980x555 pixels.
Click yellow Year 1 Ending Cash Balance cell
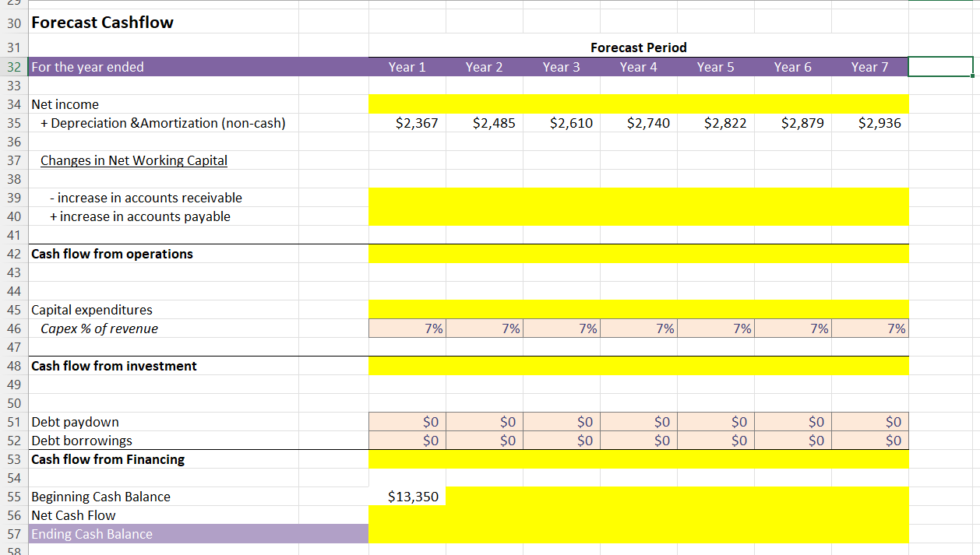click(407, 534)
